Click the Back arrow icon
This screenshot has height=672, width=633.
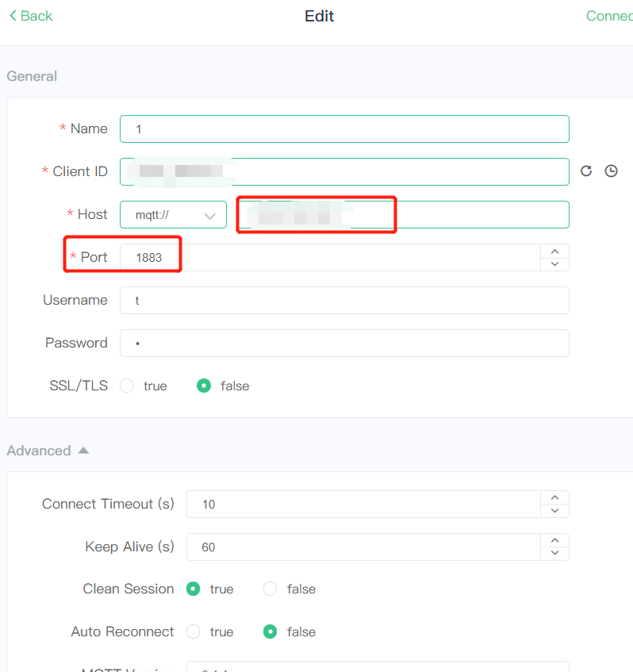13,16
